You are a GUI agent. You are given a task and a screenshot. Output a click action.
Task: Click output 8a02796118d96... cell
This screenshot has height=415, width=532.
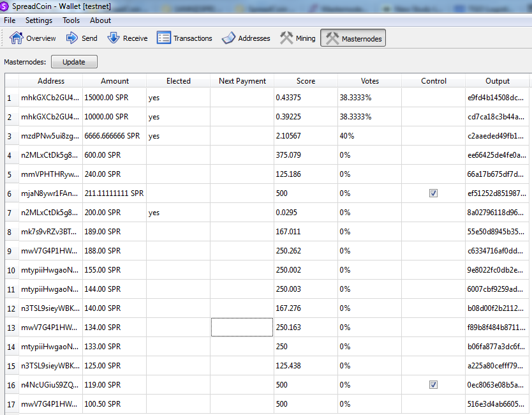tap(498, 213)
